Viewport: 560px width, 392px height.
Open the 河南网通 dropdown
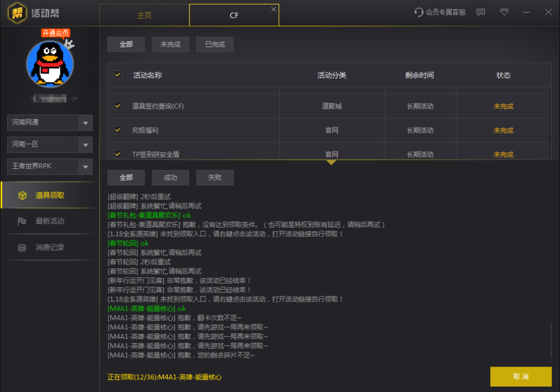click(x=50, y=123)
